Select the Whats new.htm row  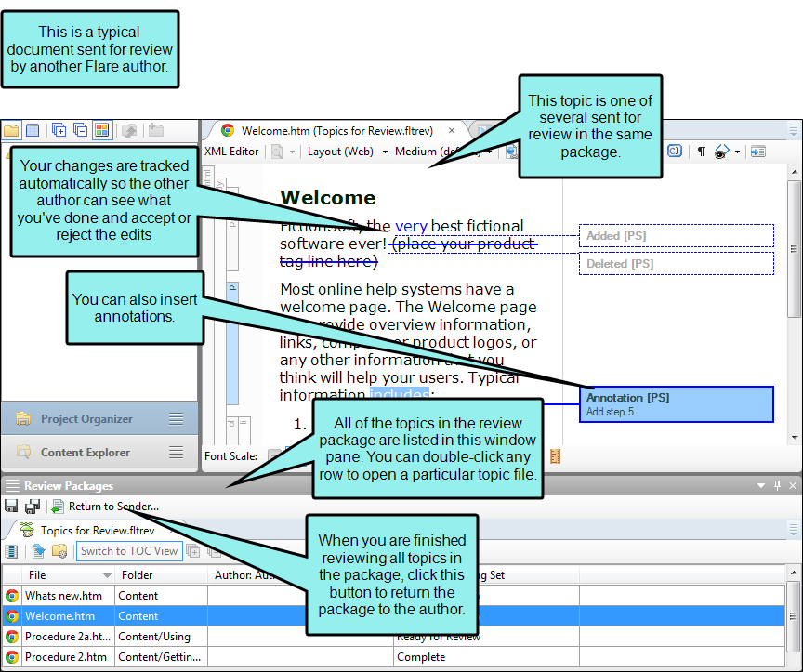point(393,596)
